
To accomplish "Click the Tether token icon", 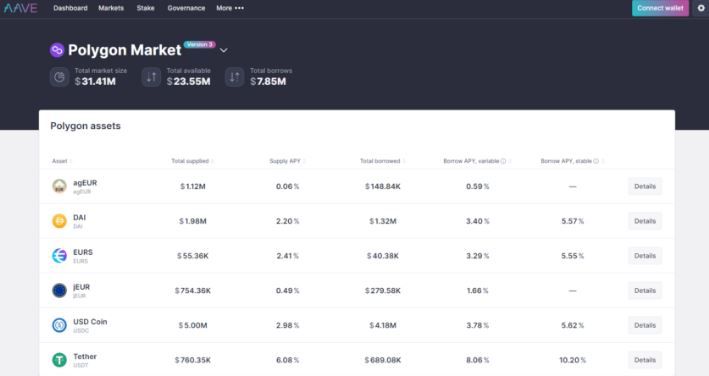I will (x=59, y=360).
